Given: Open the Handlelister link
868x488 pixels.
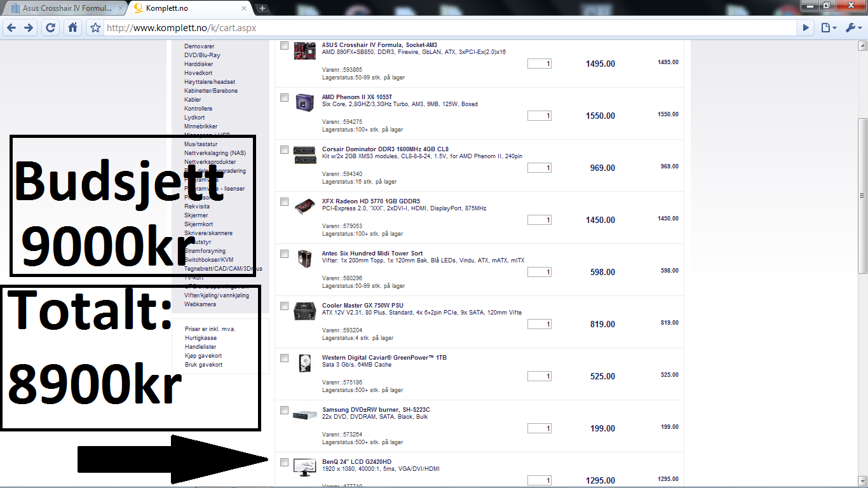Looking at the screenshot, I should [x=201, y=347].
